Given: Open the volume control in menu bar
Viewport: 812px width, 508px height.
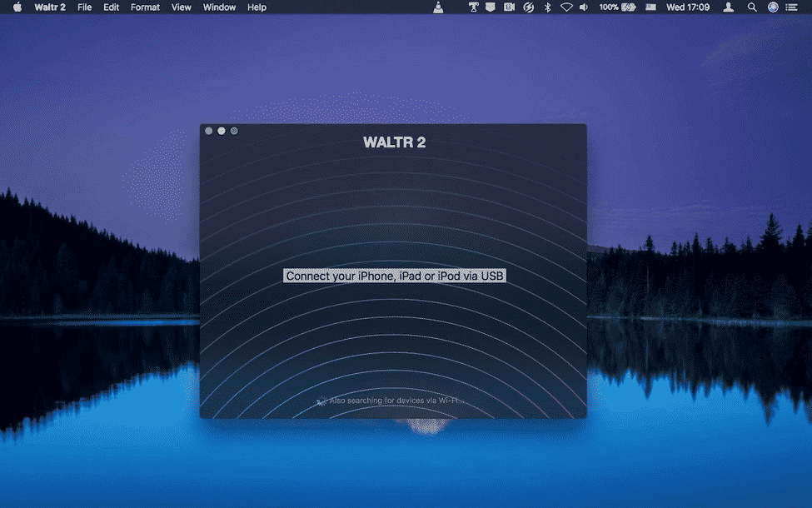Looking at the screenshot, I should point(584,7).
